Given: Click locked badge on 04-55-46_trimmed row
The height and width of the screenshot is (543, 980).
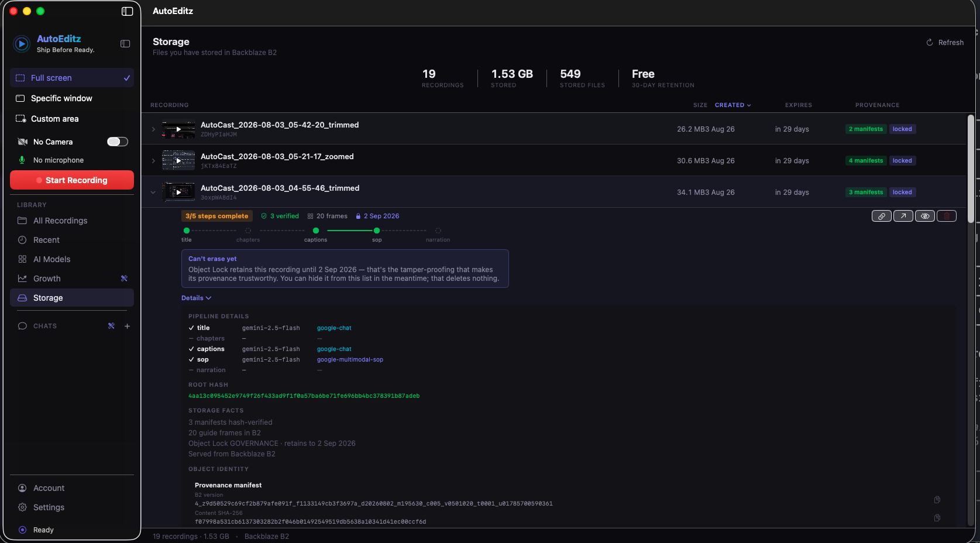Looking at the screenshot, I should click(x=902, y=193).
